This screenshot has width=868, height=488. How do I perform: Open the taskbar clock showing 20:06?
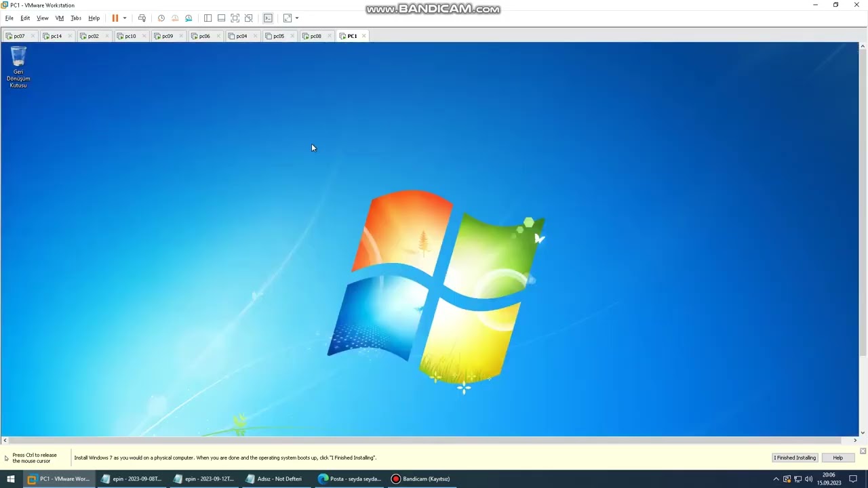click(x=829, y=479)
